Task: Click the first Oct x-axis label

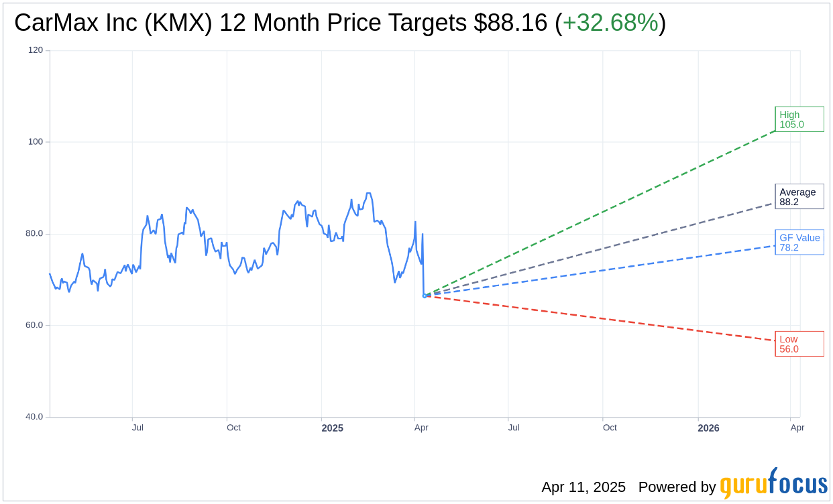Action: (x=233, y=428)
